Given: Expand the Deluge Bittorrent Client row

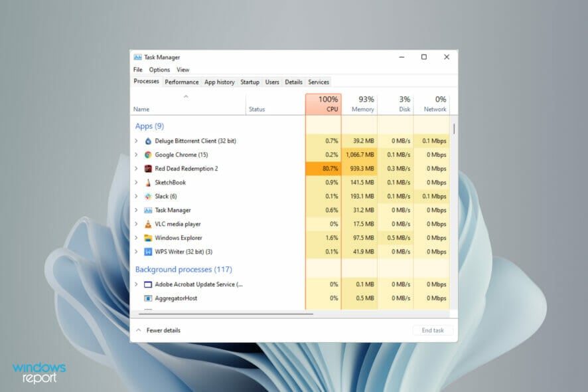Looking at the screenshot, I should pos(137,141).
